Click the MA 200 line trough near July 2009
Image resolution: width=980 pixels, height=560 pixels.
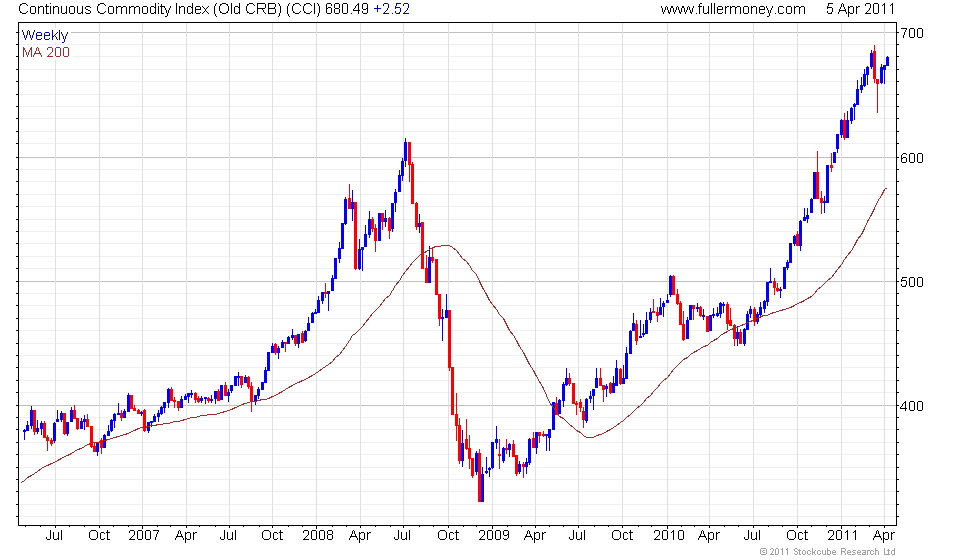589,437
